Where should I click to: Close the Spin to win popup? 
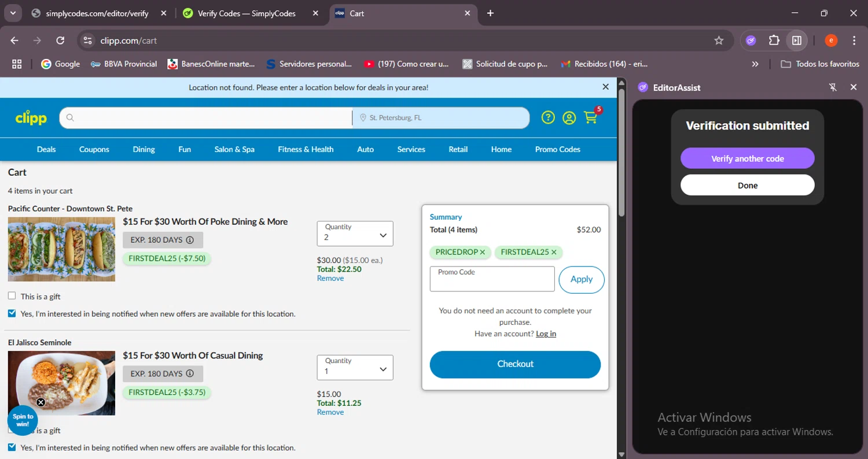tap(41, 402)
